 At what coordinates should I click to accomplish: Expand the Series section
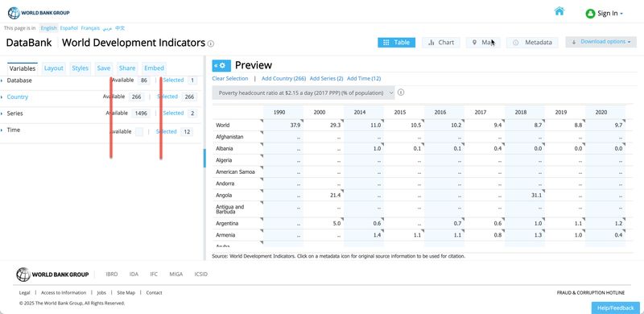(14, 114)
